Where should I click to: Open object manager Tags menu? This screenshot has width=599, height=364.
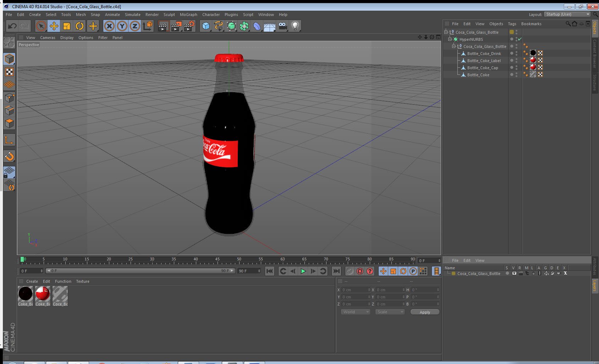point(512,24)
